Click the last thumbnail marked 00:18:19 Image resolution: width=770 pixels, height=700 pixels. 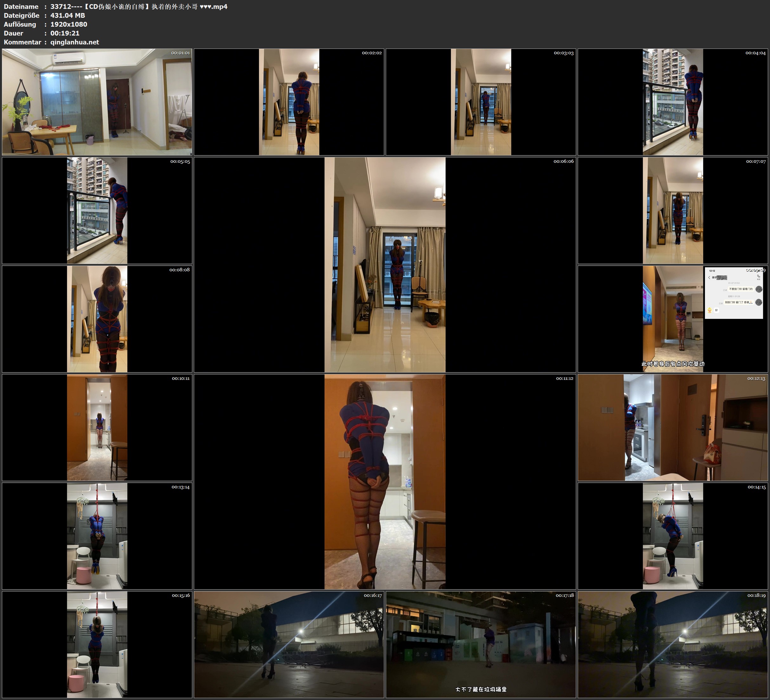point(673,644)
